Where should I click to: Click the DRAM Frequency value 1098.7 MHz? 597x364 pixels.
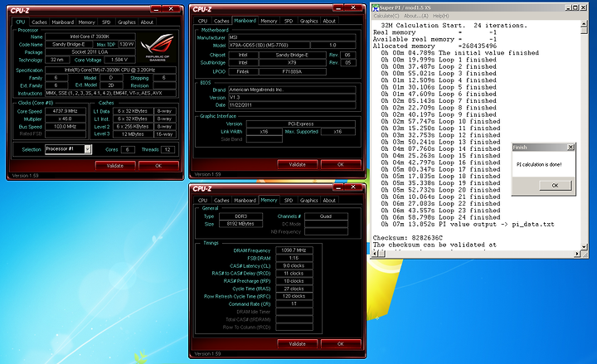point(294,250)
